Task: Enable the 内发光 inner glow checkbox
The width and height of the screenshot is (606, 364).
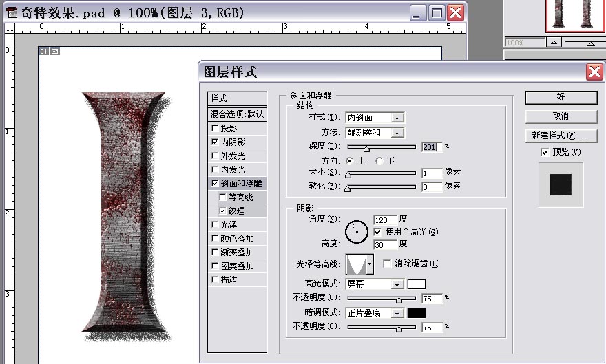Action: [x=215, y=169]
